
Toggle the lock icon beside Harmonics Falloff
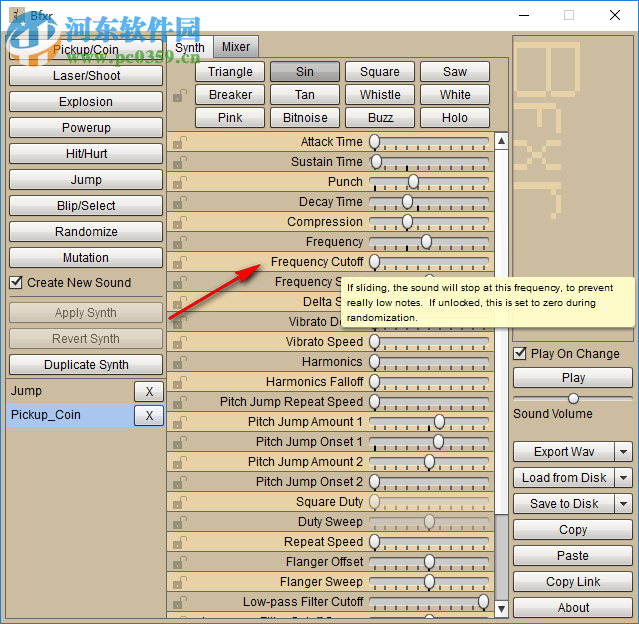180,382
